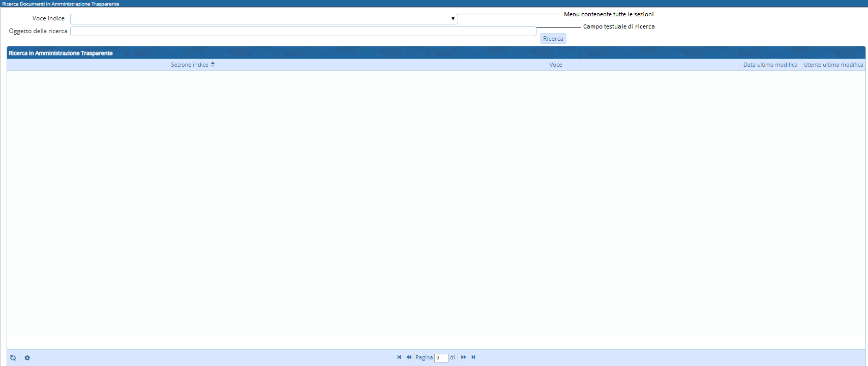Click the sort arrows beside Sezione indice
Viewport: 868px width, 366px height.
213,65
